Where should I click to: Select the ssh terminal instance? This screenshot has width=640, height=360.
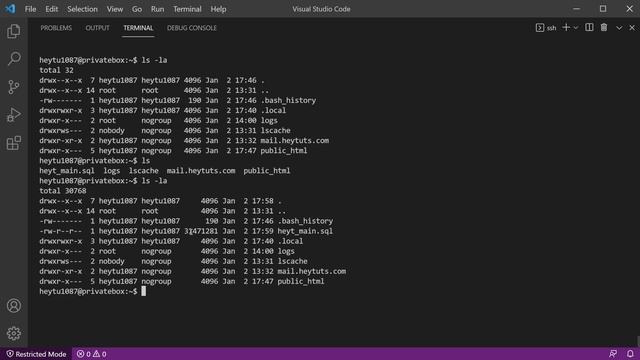point(546,28)
